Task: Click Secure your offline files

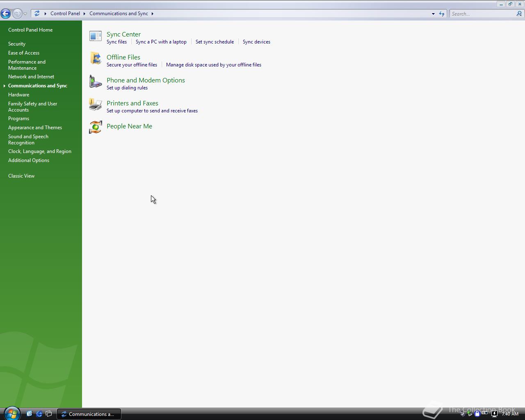Action: (x=132, y=65)
